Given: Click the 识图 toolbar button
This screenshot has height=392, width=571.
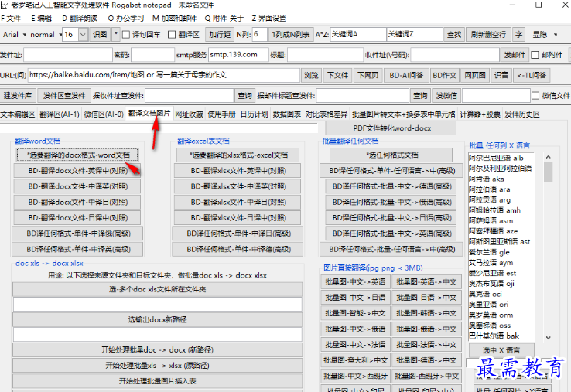Looking at the screenshot, I should tap(99, 35).
